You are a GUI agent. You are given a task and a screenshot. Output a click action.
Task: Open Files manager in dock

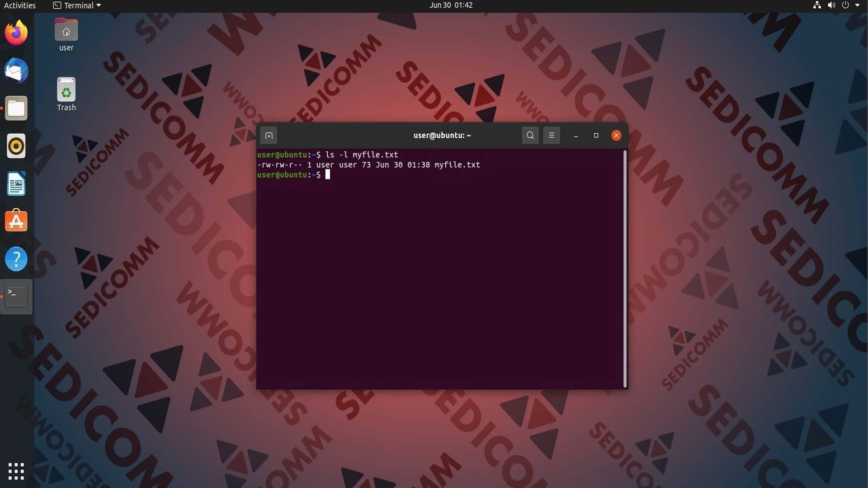16,108
